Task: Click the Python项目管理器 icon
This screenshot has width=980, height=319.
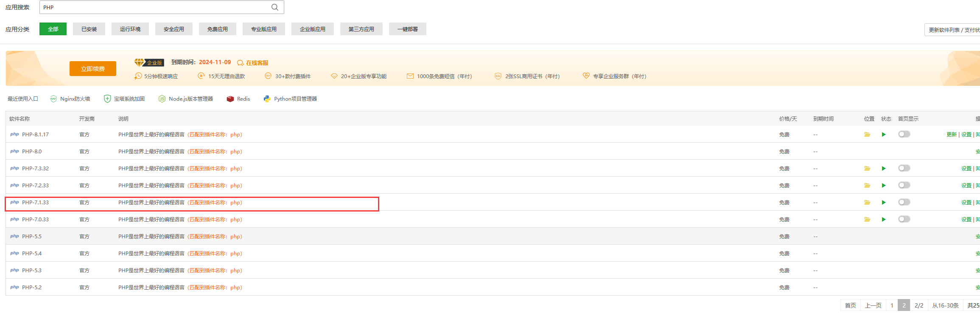Action: click(267, 99)
